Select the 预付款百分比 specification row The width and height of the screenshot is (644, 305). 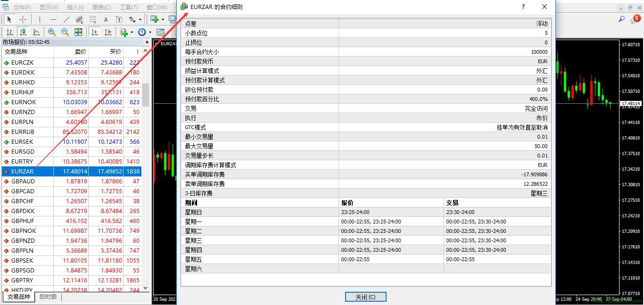(366, 99)
